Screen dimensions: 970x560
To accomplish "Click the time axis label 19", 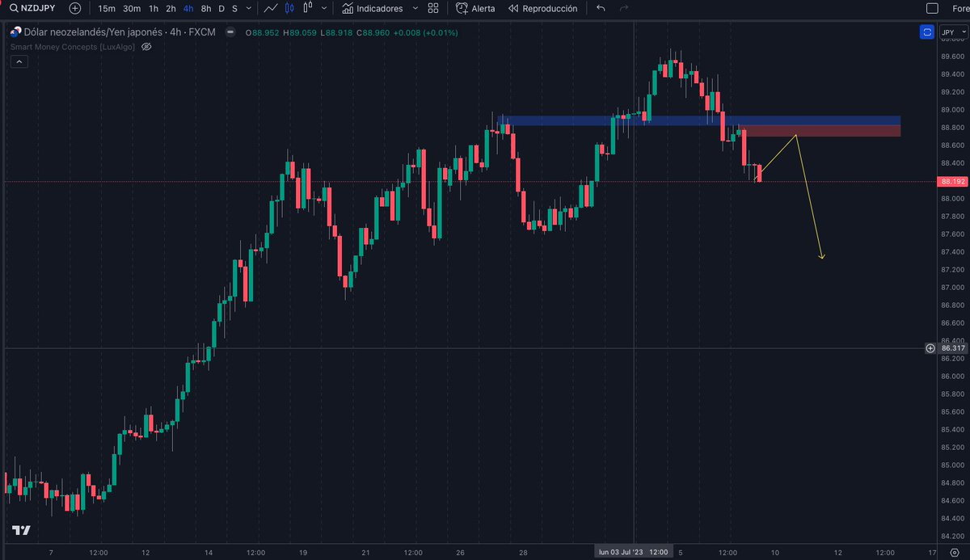I will 303,553.
